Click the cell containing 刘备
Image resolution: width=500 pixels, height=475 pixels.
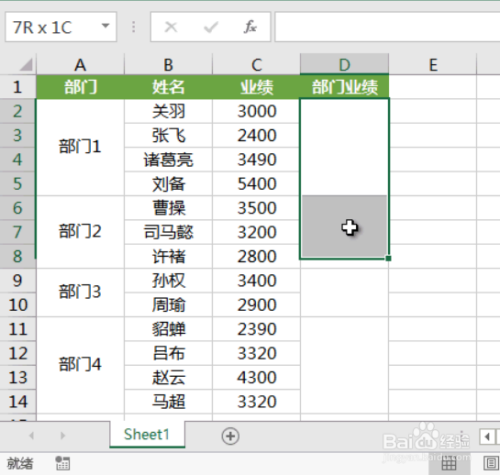pos(168,184)
